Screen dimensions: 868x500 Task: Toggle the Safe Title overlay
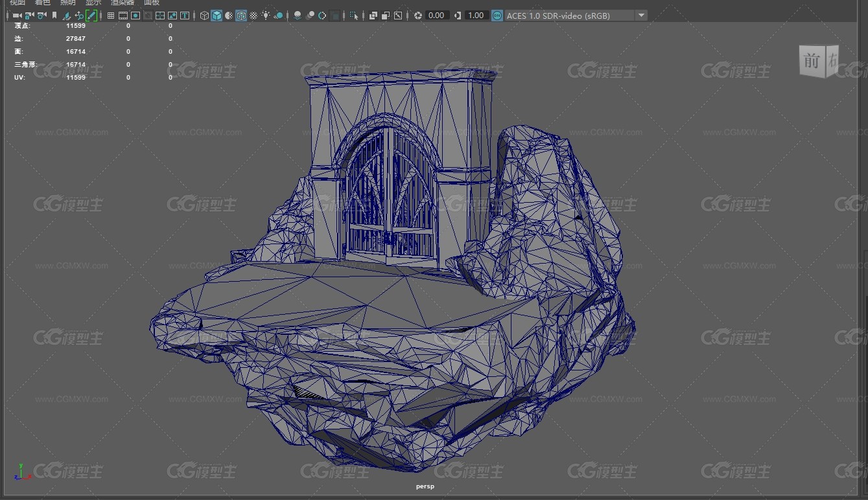pyautogui.click(x=185, y=16)
